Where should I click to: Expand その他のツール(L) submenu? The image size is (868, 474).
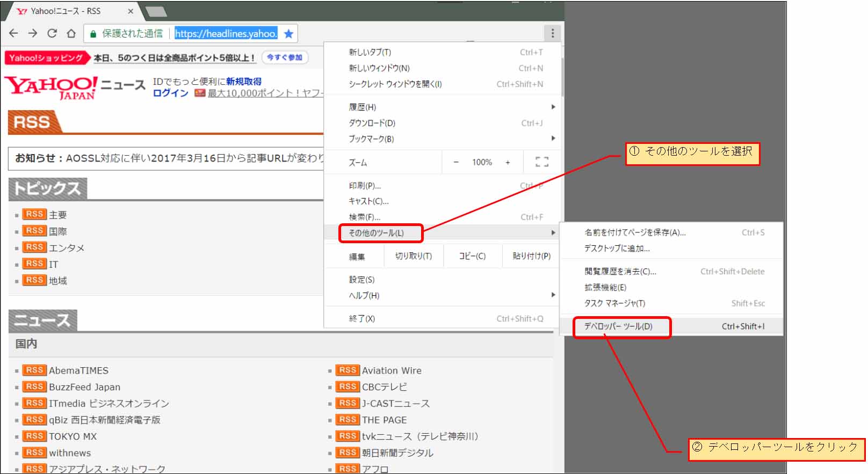[443, 233]
